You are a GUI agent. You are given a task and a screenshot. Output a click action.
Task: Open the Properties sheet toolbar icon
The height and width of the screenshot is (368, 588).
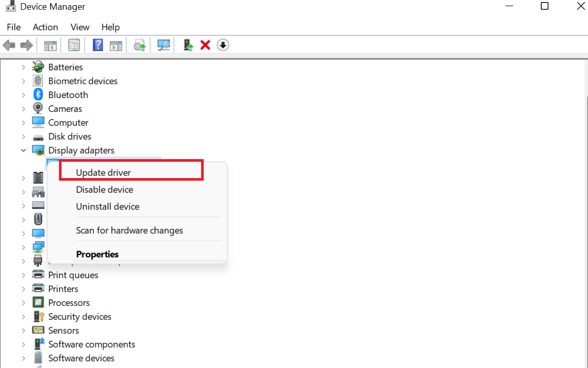pyautogui.click(x=74, y=45)
